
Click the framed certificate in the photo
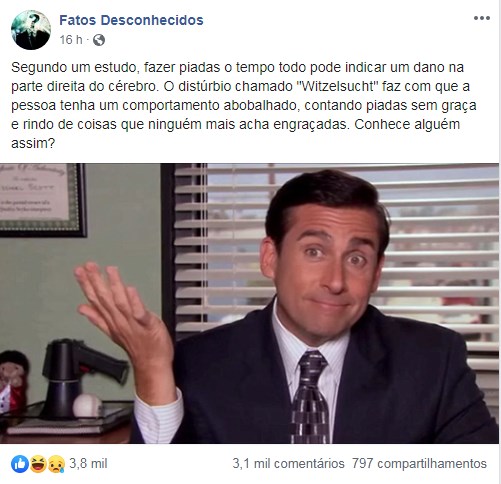coord(43,199)
